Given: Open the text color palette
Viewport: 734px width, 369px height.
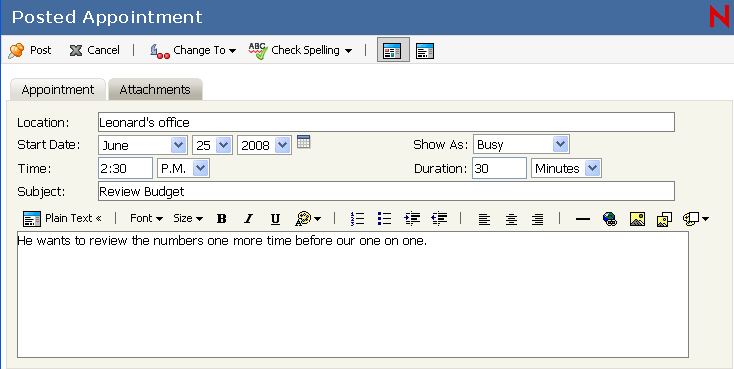Looking at the screenshot, I should [x=308, y=219].
